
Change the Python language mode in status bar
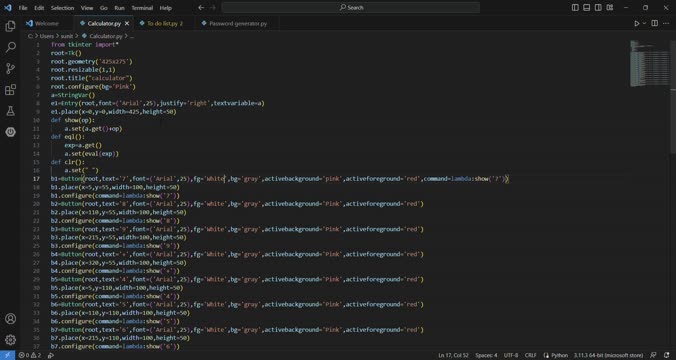pos(556,355)
